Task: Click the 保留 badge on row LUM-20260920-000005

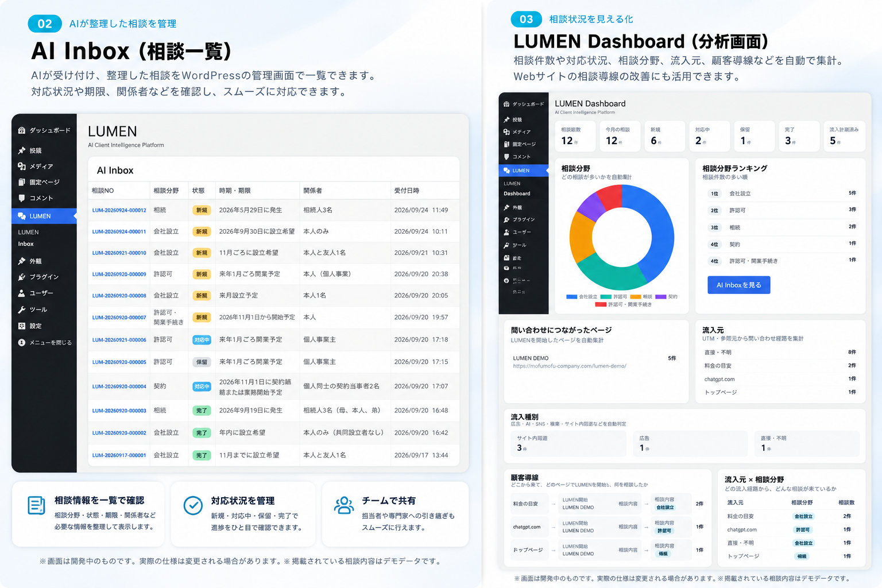Action: point(202,362)
